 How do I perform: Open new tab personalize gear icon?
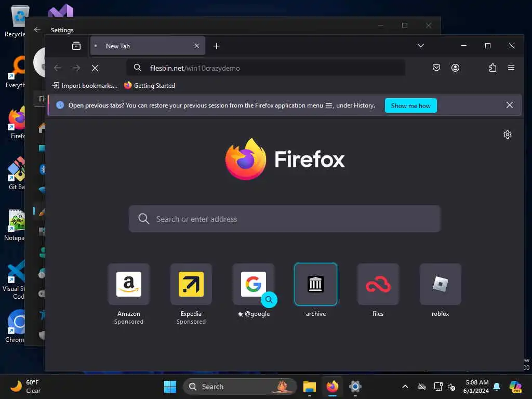click(508, 135)
